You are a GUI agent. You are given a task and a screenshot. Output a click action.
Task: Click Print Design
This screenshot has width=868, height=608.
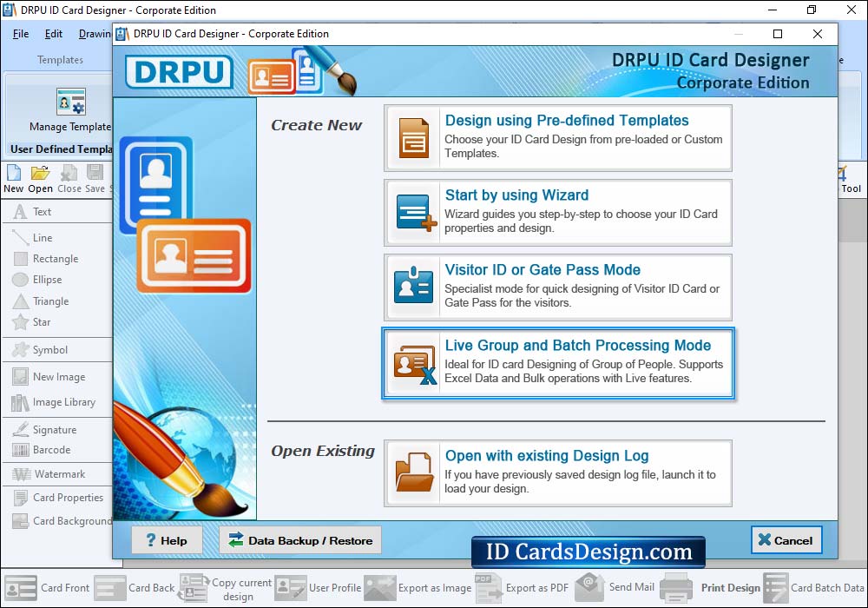(x=711, y=587)
